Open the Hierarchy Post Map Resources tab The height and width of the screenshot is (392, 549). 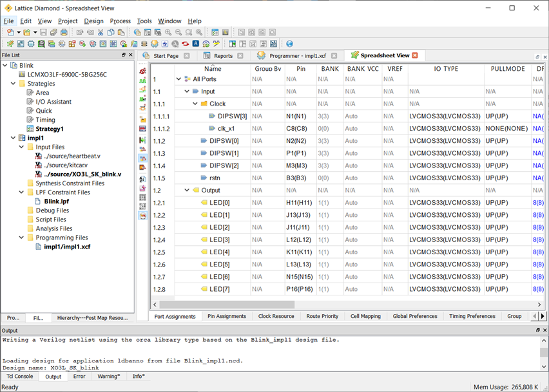[x=92, y=318]
